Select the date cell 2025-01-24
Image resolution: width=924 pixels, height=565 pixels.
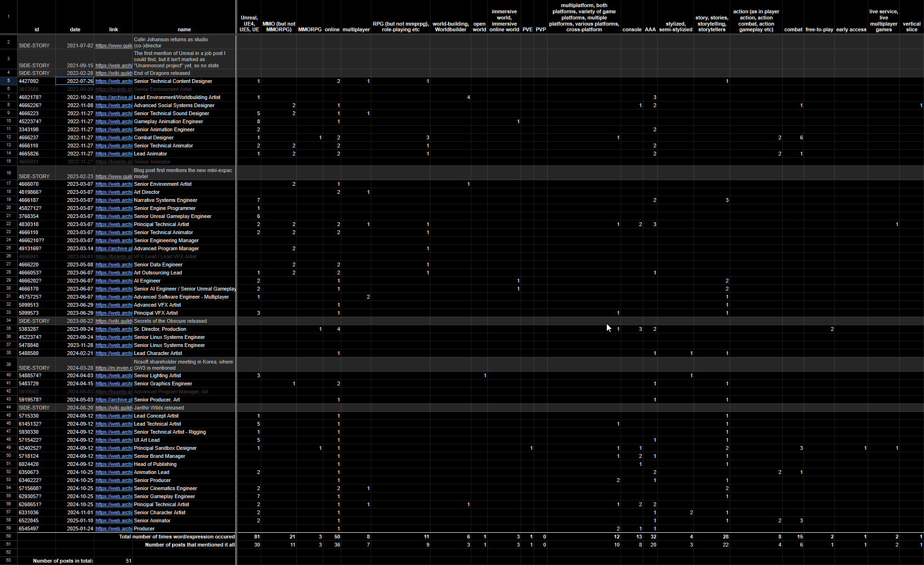tap(75, 529)
